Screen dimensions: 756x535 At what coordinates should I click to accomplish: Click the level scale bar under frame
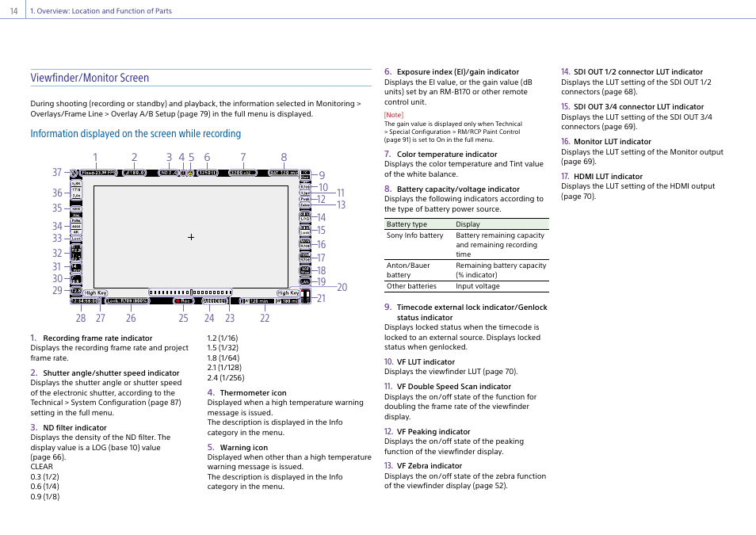[x=190, y=292]
